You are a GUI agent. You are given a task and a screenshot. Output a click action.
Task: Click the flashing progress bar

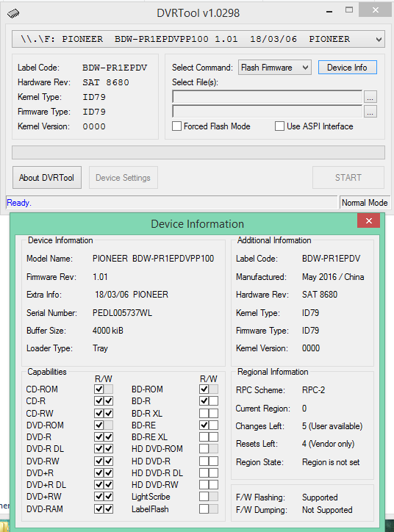coord(198,153)
